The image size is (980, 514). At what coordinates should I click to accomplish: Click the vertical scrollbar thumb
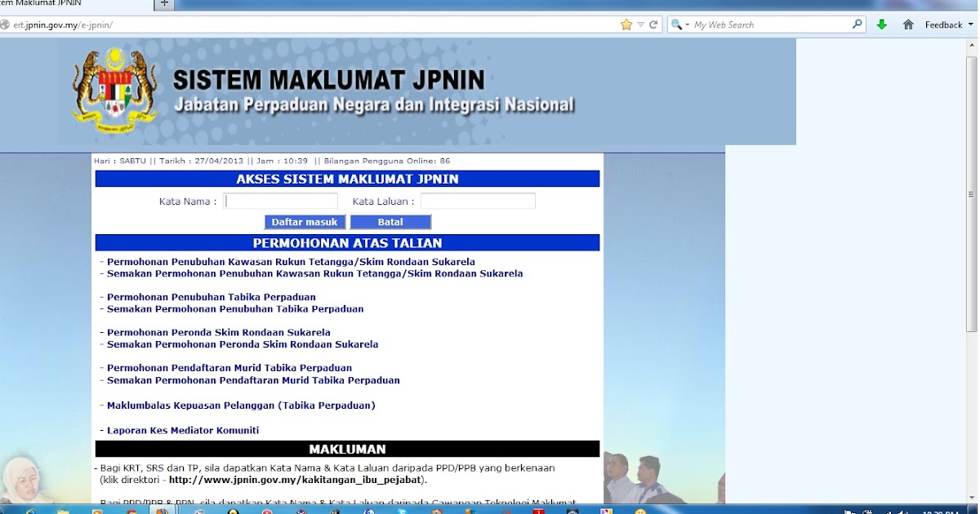tap(971, 195)
